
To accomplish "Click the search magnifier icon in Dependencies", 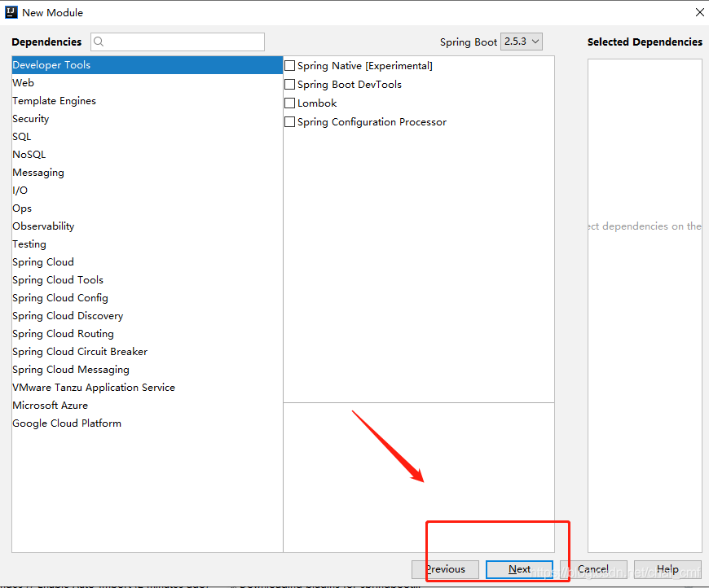I will pos(99,42).
